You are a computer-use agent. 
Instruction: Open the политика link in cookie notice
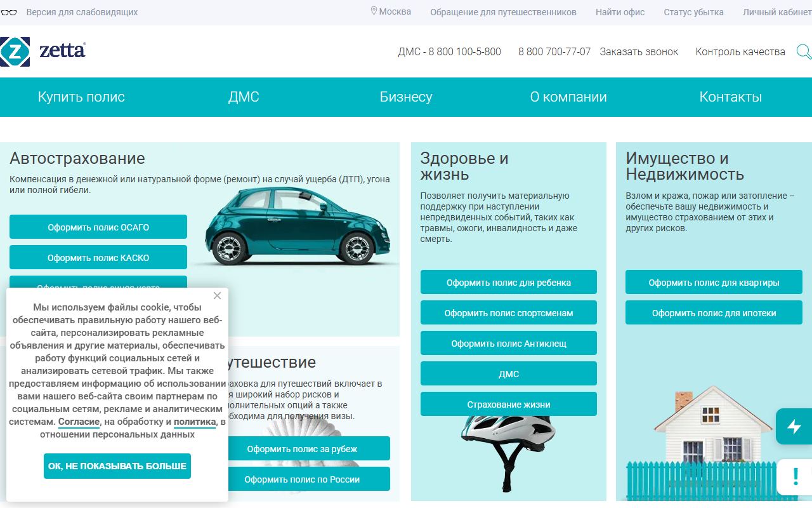195,422
